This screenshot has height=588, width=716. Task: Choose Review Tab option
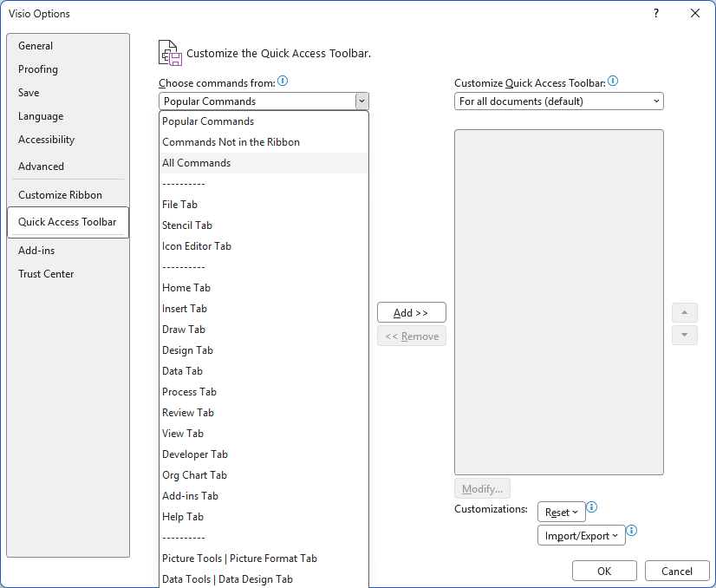[x=264, y=413]
